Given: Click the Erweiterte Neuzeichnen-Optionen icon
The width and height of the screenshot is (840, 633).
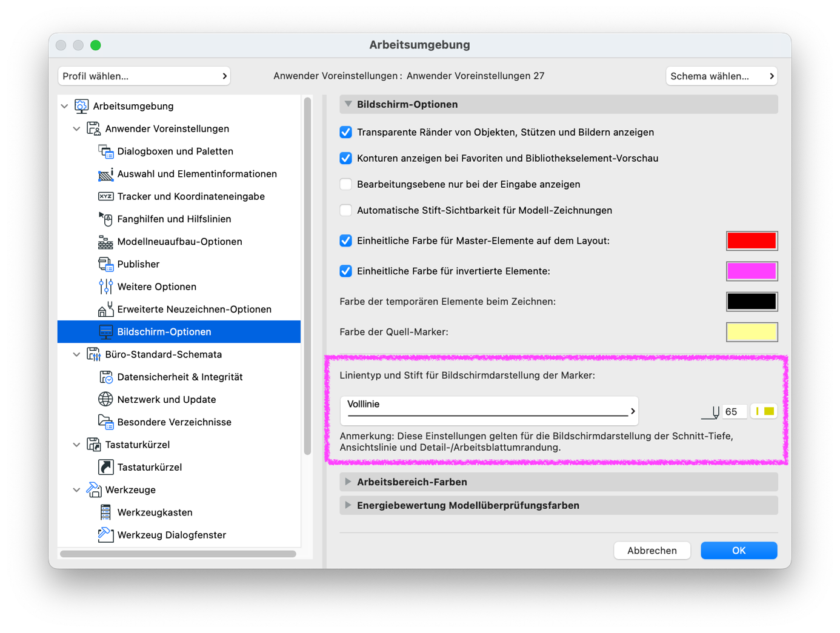Looking at the screenshot, I should (105, 309).
